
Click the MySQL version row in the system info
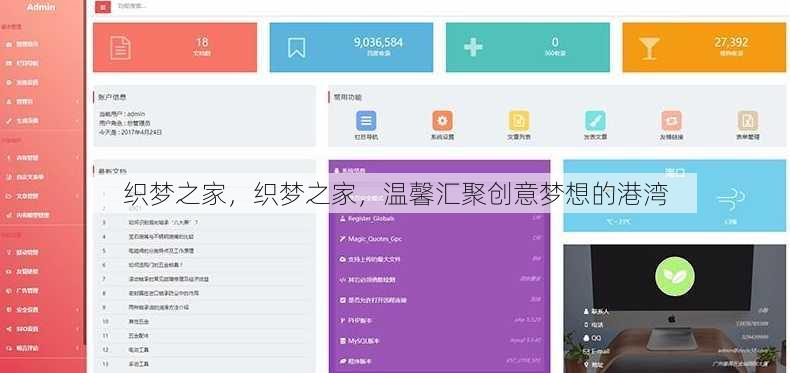[439, 341]
